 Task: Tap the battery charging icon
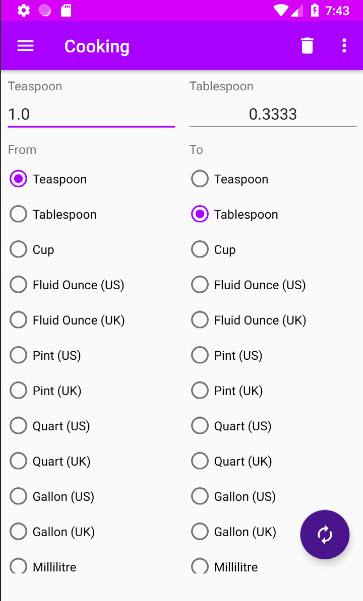pos(314,10)
